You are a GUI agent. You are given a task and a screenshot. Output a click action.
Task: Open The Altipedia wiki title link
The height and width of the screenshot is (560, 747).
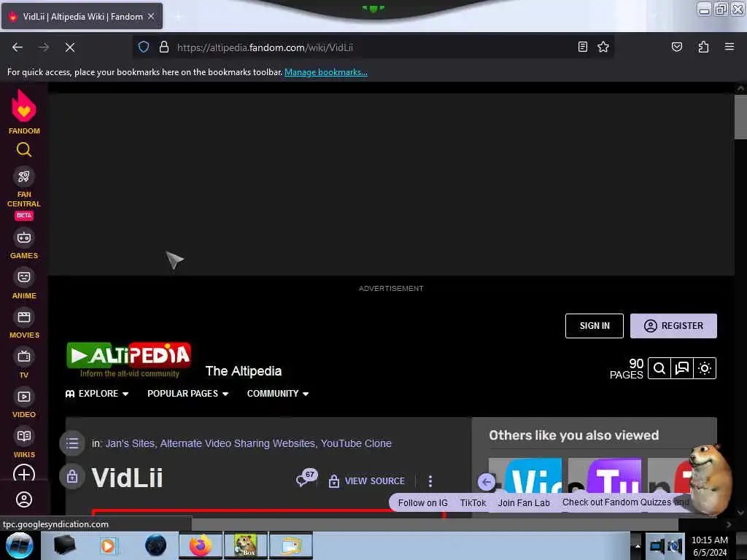(244, 371)
